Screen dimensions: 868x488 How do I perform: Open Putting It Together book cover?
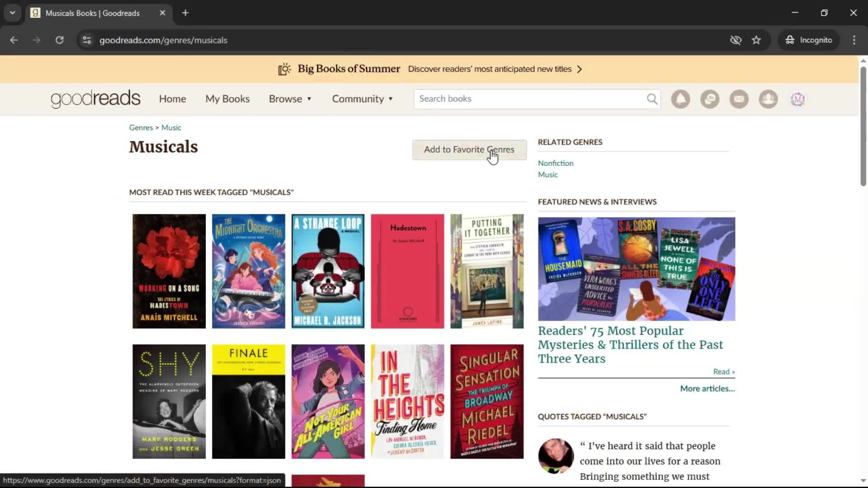pyautogui.click(x=487, y=271)
